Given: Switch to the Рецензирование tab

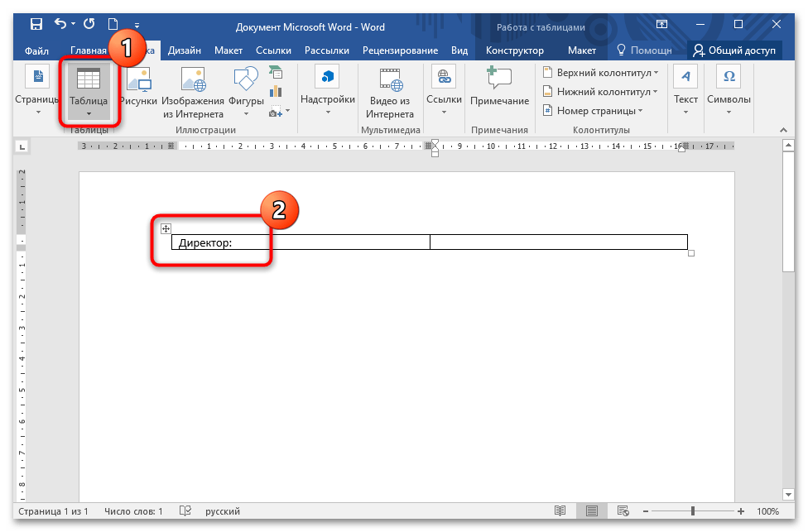Looking at the screenshot, I should click(x=400, y=50).
